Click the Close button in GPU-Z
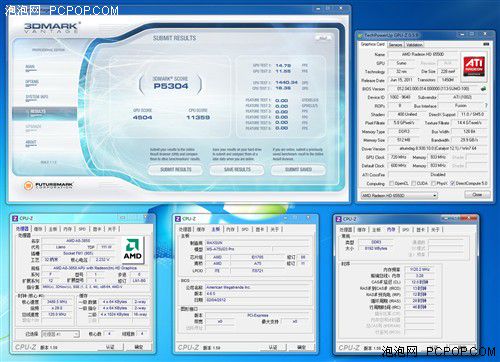The width and height of the screenshot is (500, 362). (x=477, y=194)
